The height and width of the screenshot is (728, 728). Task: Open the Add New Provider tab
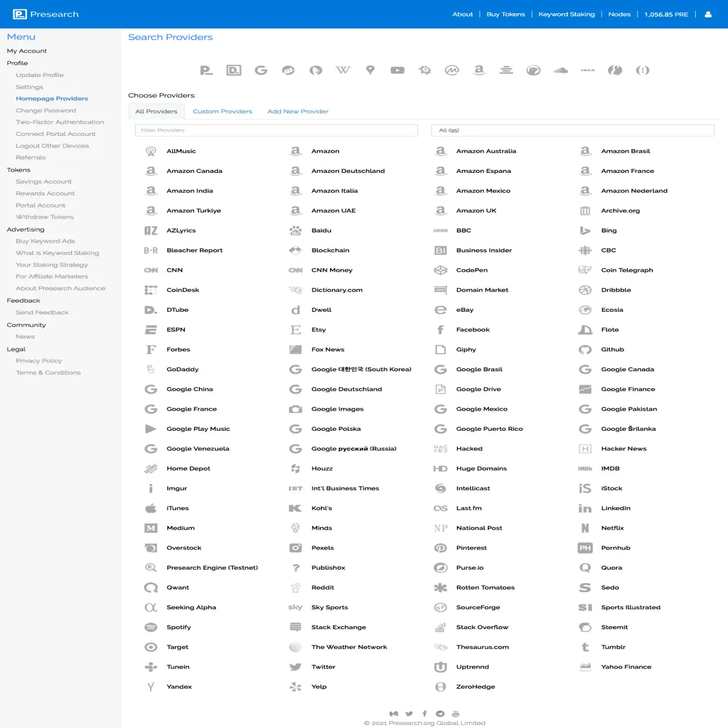coord(298,112)
